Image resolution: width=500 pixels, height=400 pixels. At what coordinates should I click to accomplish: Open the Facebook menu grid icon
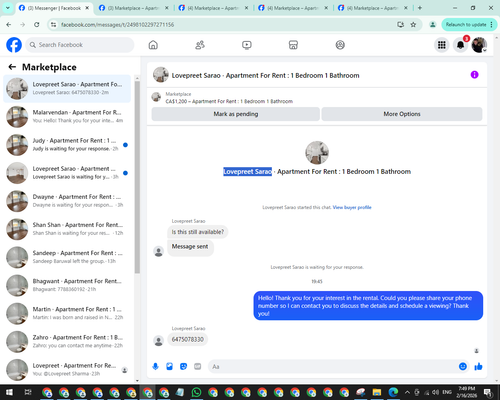pos(442,45)
